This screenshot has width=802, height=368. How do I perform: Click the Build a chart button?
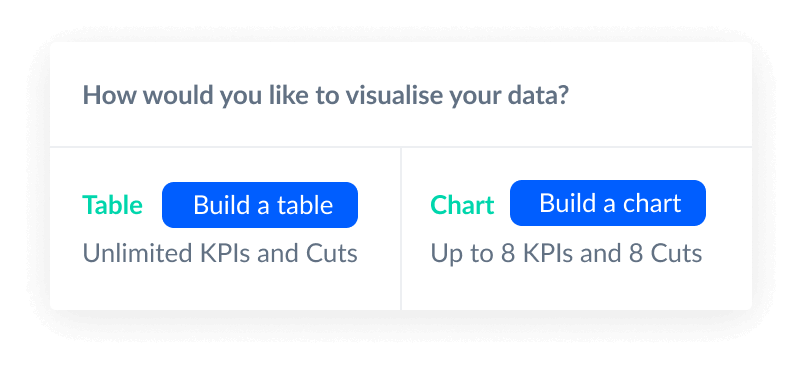pyautogui.click(x=608, y=203)
